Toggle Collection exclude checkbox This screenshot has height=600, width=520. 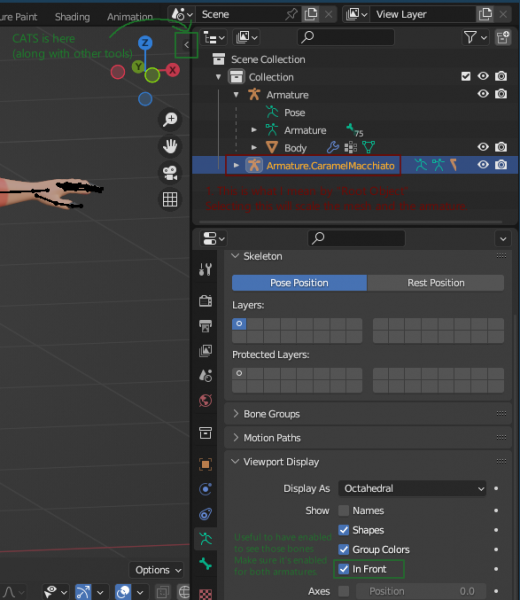pyautogui.click(x=466, y=77)
